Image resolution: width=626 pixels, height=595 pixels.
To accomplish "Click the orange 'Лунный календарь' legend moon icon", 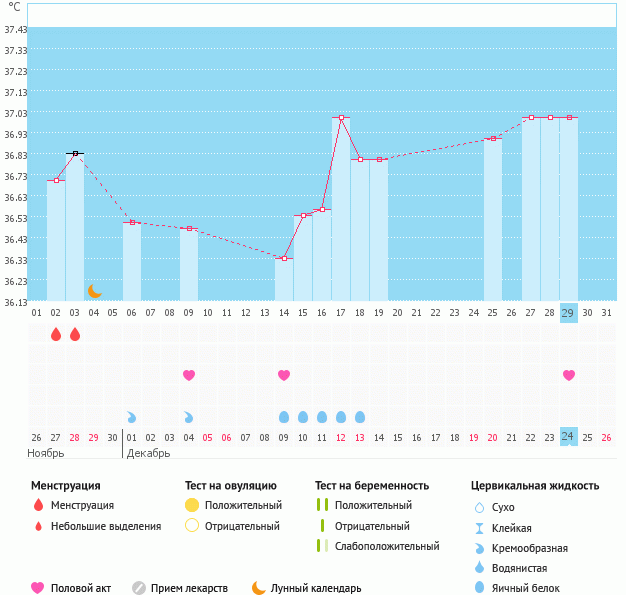I will [x=259, y=588].
